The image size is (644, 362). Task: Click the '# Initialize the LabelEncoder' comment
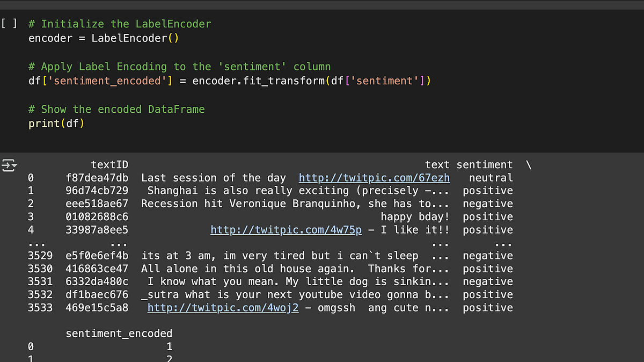pos(120,24)
